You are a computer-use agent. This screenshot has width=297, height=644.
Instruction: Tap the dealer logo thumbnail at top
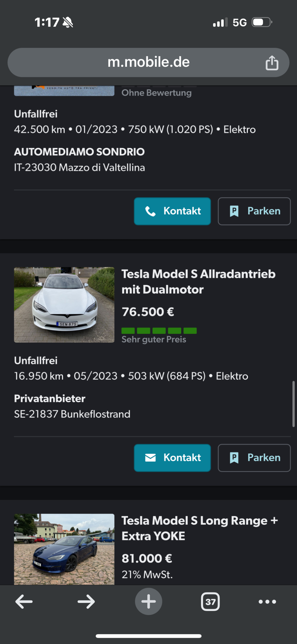click(64, 91)
